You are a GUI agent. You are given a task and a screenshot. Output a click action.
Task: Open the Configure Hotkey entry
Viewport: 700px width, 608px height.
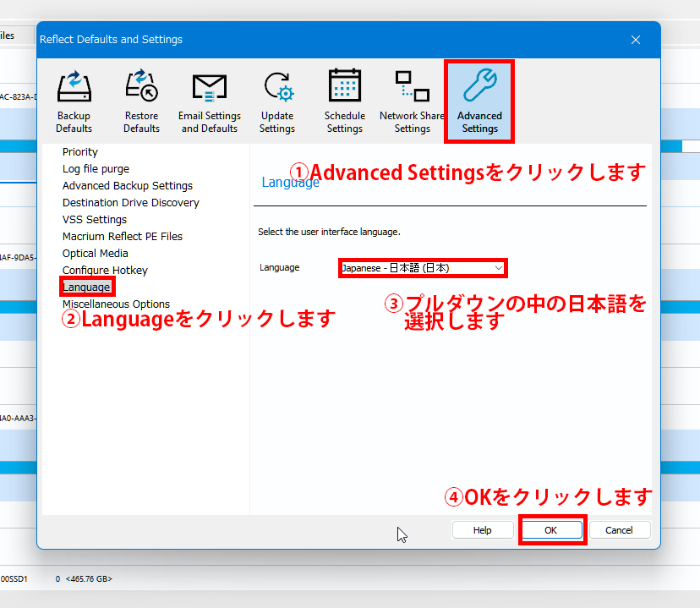click(x=105, y=271)
